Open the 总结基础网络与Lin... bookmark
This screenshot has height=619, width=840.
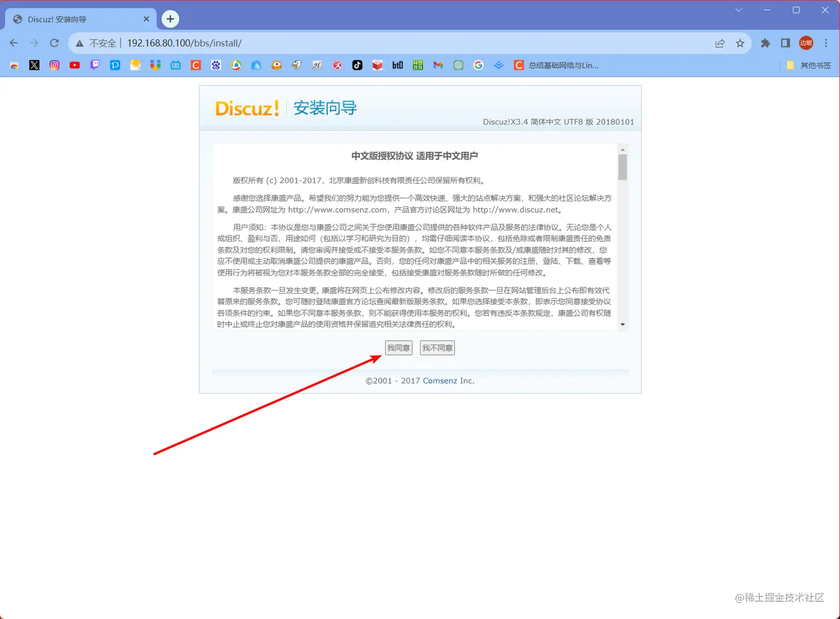click(x=556, y=65)
